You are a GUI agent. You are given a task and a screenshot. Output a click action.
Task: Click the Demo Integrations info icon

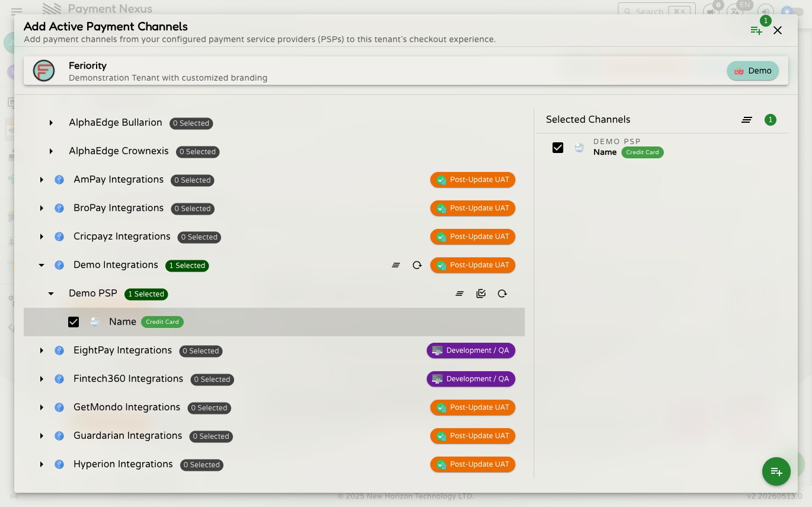point(59,265)
